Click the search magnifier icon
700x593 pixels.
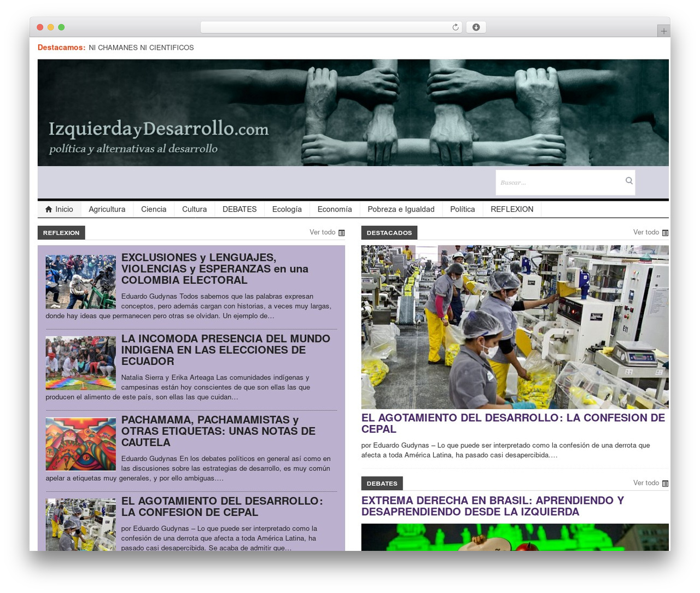point(629,181)
